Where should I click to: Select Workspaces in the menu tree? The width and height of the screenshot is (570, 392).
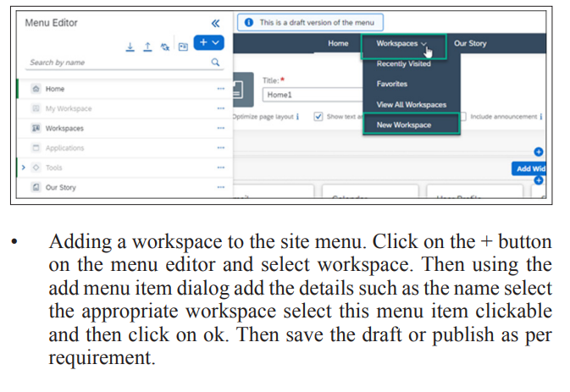125,128
